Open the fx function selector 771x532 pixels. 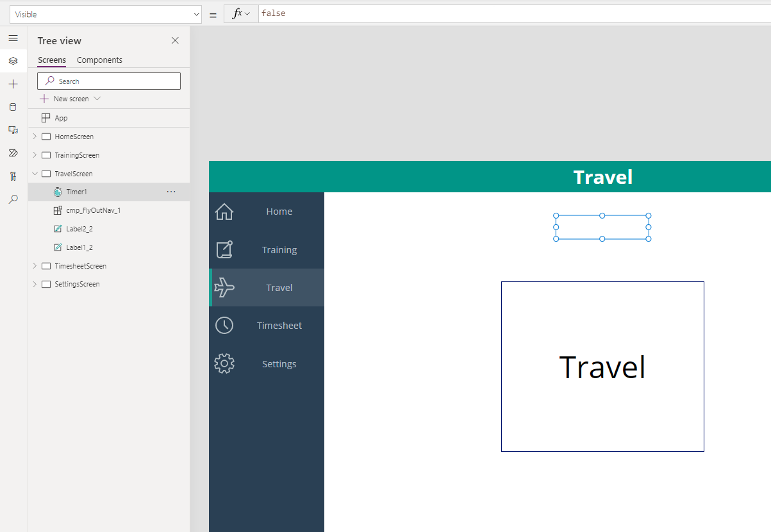(241, 13)
